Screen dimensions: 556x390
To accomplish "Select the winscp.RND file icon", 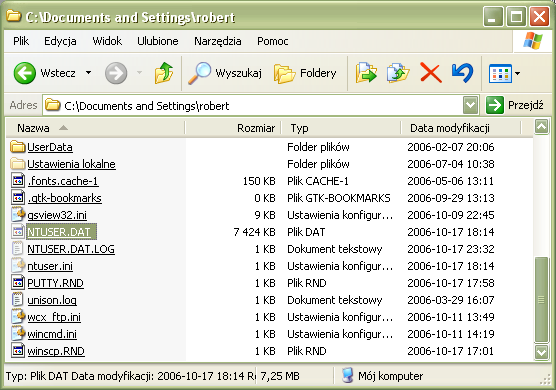I will [18, 351].
